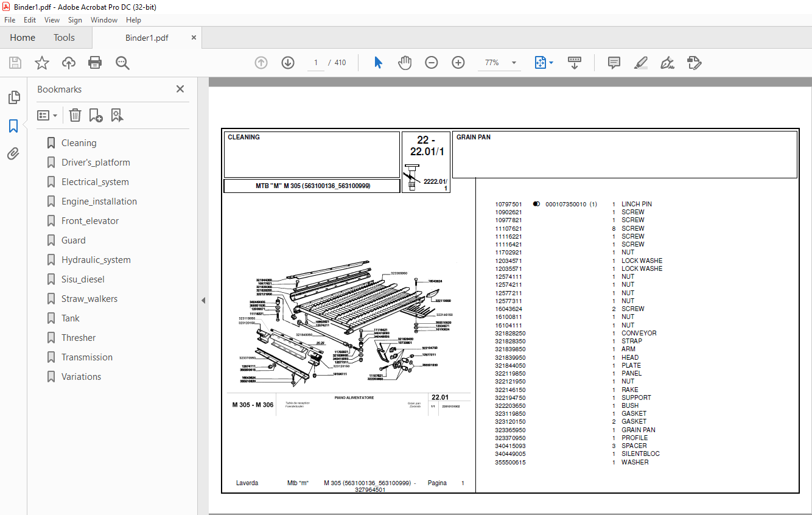
Task: Click the LINCH PIN part description
Action: (x=637, y=204)
